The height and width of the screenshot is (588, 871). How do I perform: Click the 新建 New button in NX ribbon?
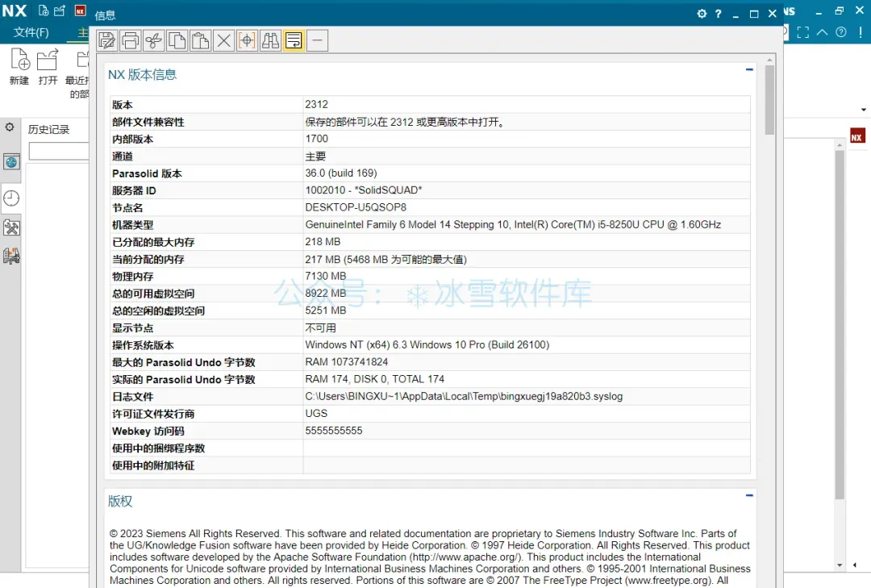coord(19,67)
